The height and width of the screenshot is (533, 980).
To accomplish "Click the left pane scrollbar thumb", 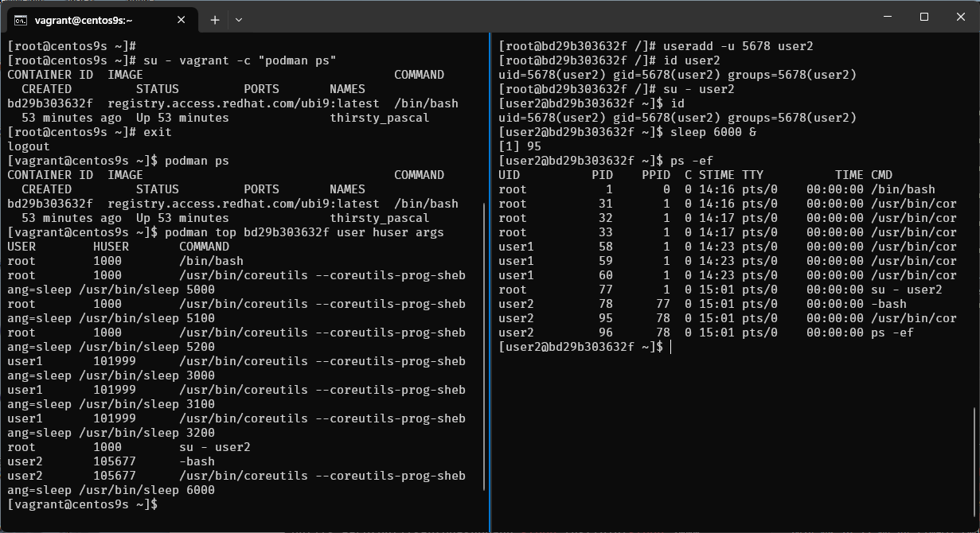I will coord(485,346).
